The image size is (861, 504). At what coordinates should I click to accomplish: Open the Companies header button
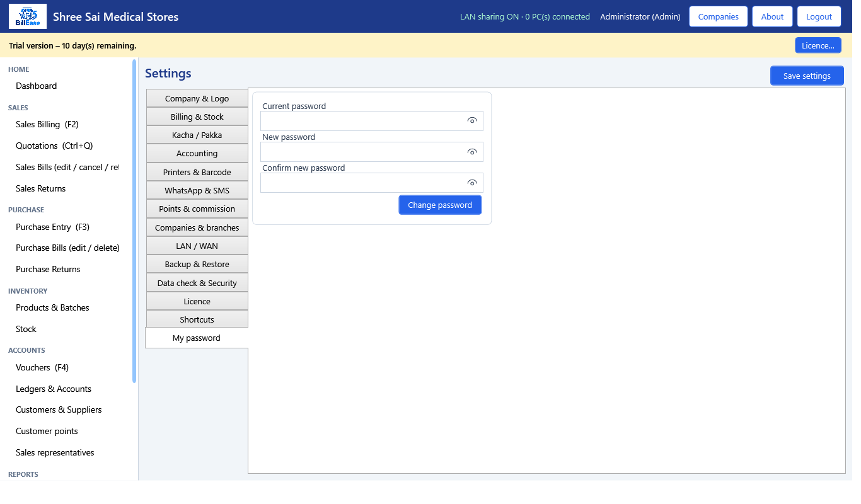click(719, 16)
